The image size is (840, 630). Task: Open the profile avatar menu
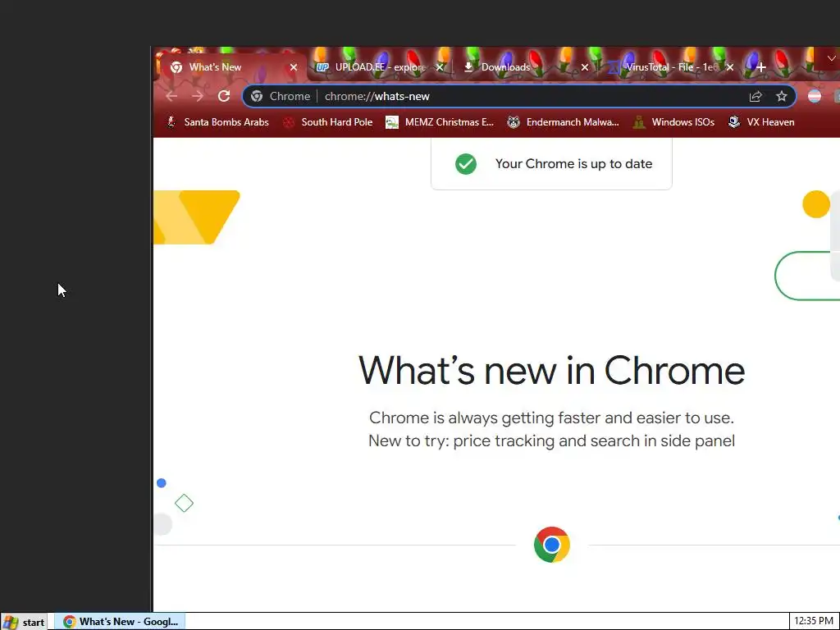tap(815, 97)
